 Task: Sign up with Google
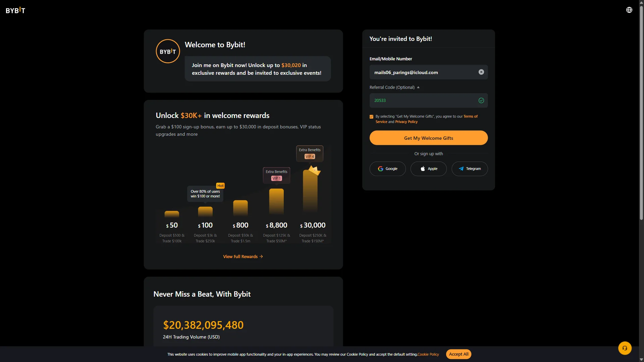pos(388,169)
